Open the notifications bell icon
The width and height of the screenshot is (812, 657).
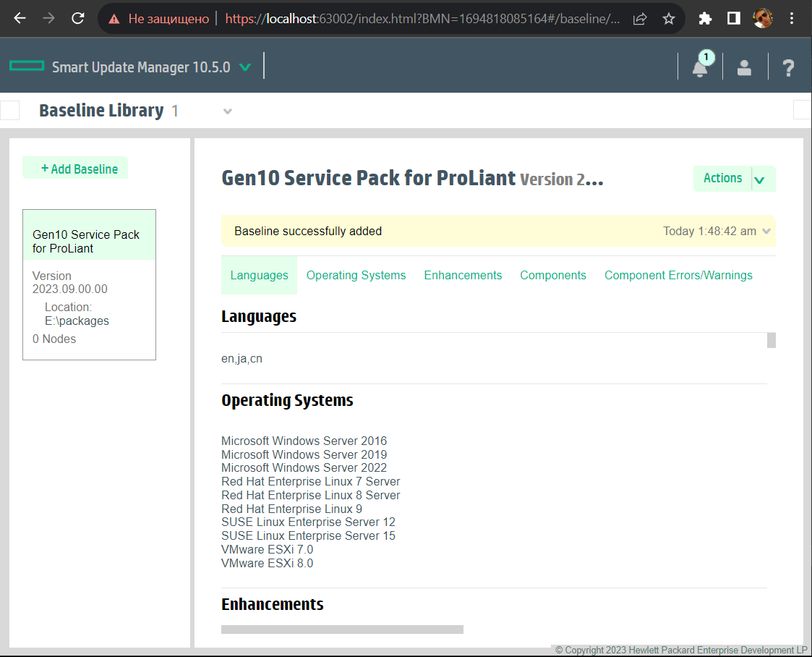pyautogui.click(x=700, y=67)
